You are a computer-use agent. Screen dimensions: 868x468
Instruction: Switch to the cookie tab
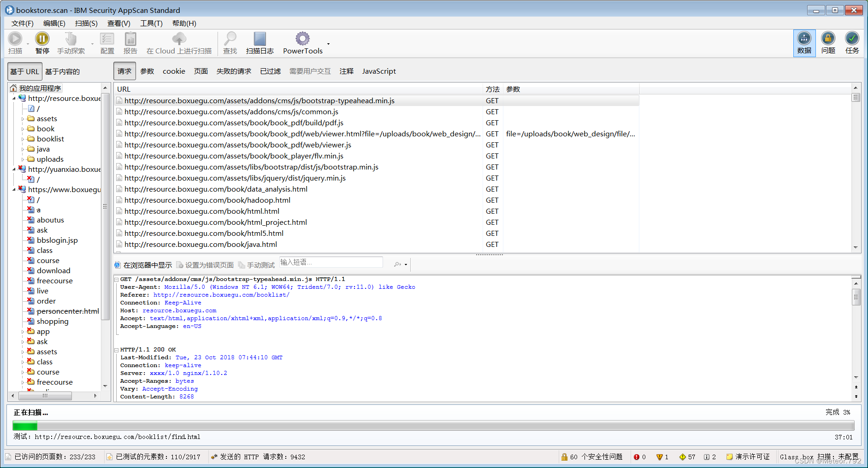tap(174, 71)
